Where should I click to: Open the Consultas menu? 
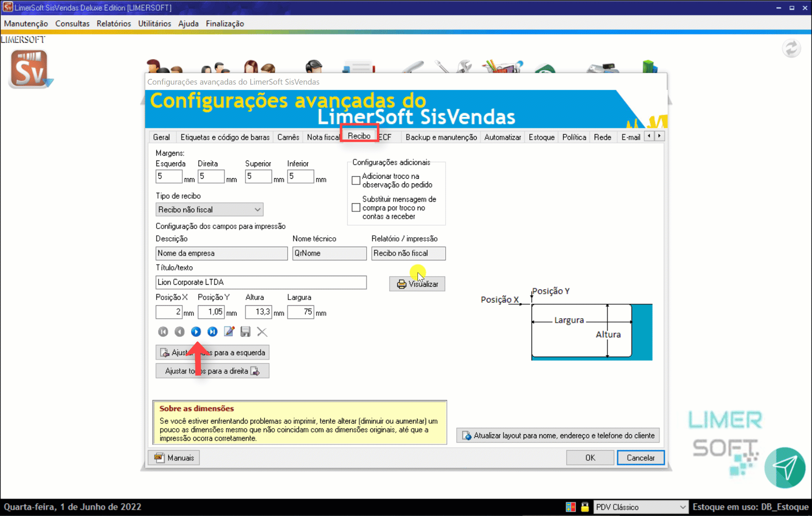click(72, 23)
